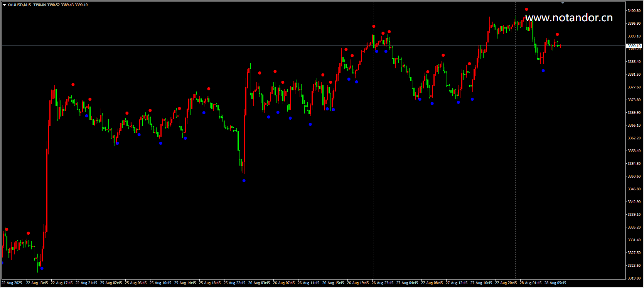Select the 28 Aug 05:45 time label

(x=555, y=283)
